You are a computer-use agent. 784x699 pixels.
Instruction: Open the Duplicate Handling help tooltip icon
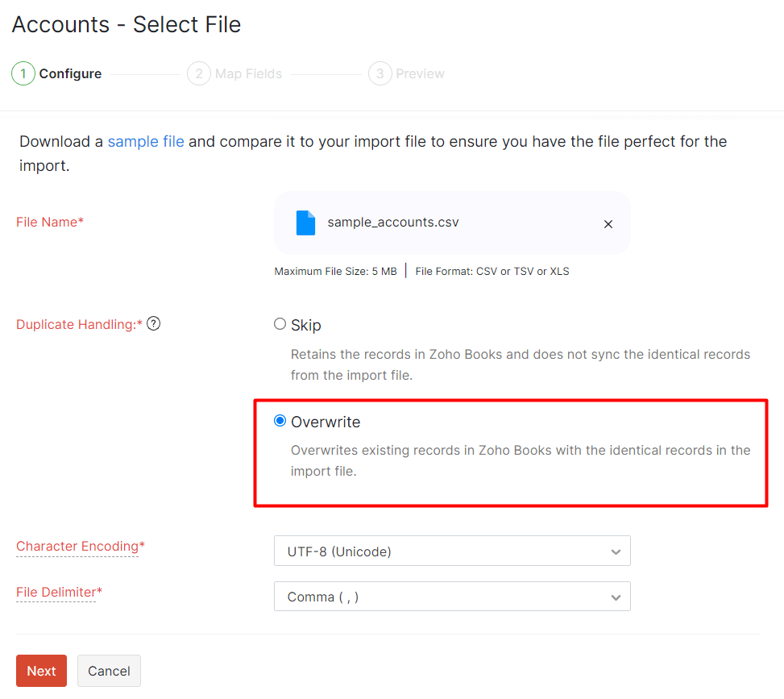[x=153, y=323]
